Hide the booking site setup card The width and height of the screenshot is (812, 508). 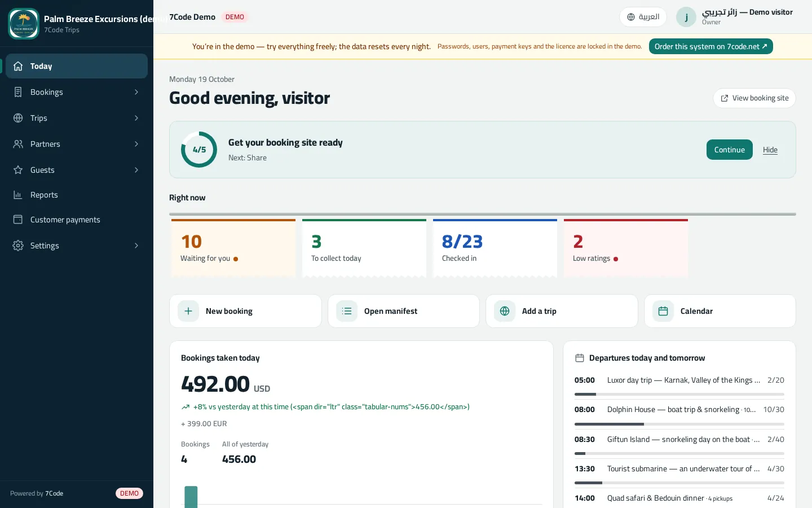770,150
